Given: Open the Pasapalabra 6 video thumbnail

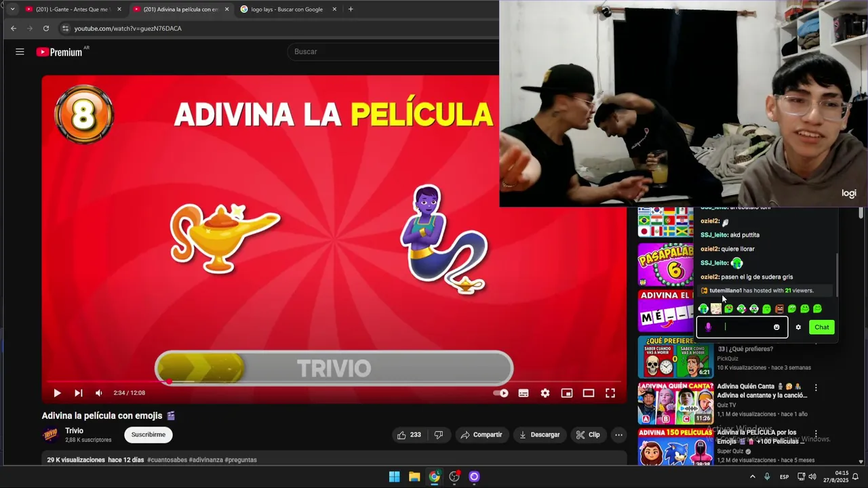Looking at the screenshot, I should (x=665, y=264).
